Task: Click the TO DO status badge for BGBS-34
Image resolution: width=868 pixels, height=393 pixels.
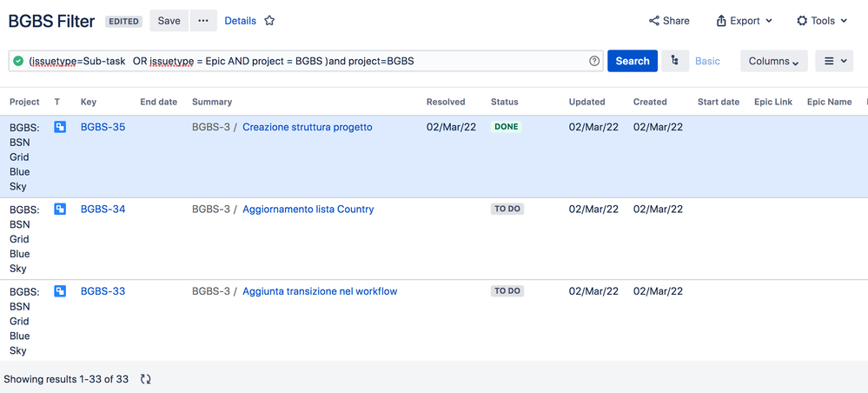Action: coord(507,209)
